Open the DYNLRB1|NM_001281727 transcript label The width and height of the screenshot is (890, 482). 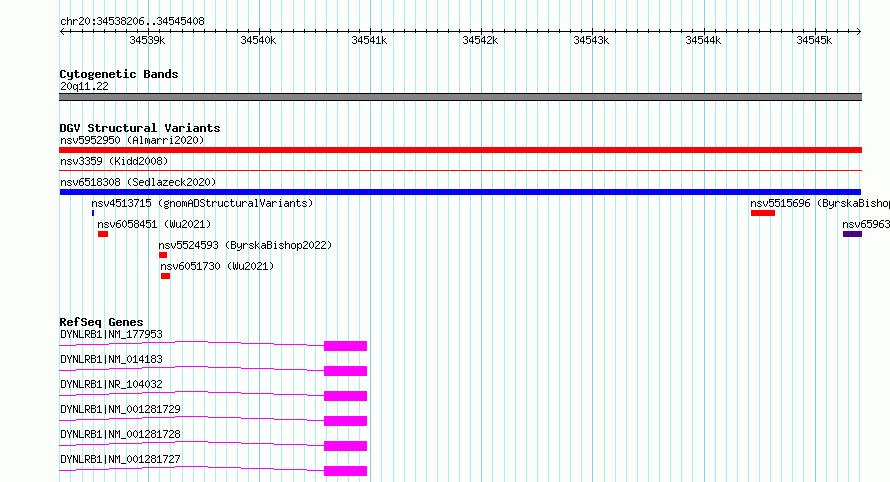coord(120,459)
